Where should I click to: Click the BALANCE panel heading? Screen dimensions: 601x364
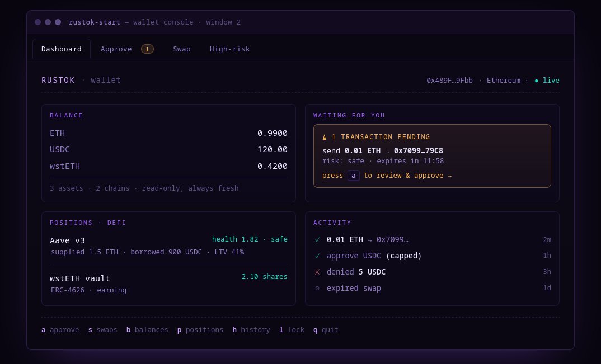click(x=66, y=115)
